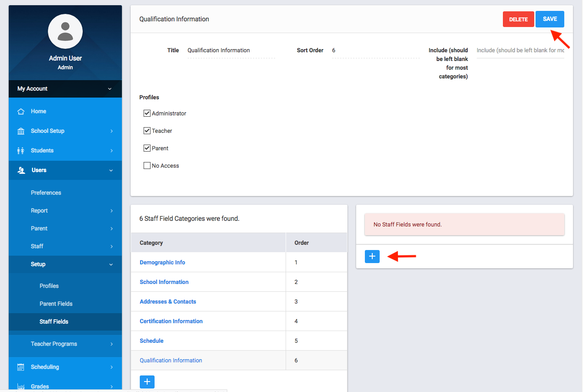Click the School Setup building icon

tap(21, 131)
